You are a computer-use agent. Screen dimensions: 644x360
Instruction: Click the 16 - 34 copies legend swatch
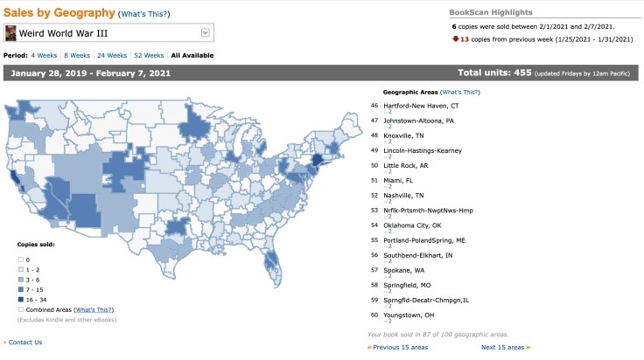pyautogui.click(x=21, y=299)
